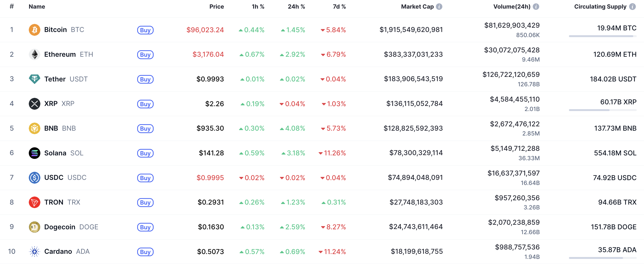Click the Cardano logo icon

point(34,252)
